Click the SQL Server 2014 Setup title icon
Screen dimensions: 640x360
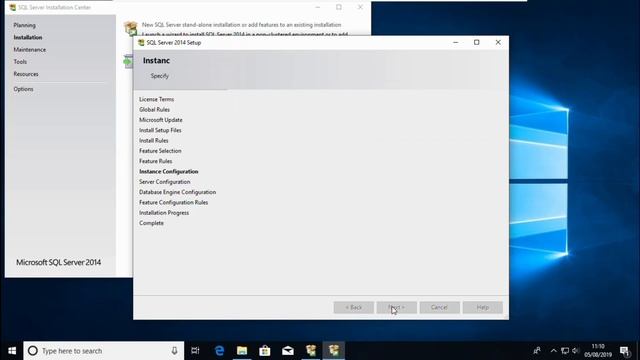click(x=141, y=42)
